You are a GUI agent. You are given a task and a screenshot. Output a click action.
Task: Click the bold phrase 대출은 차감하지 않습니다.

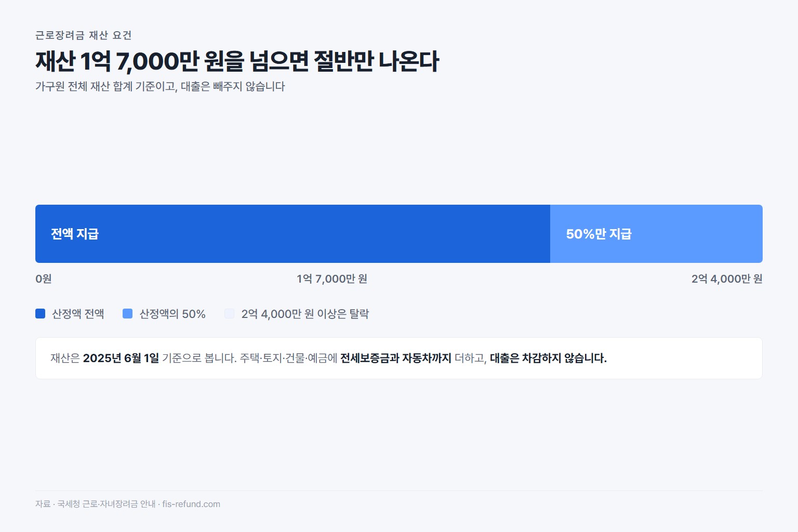click(548, 358)
